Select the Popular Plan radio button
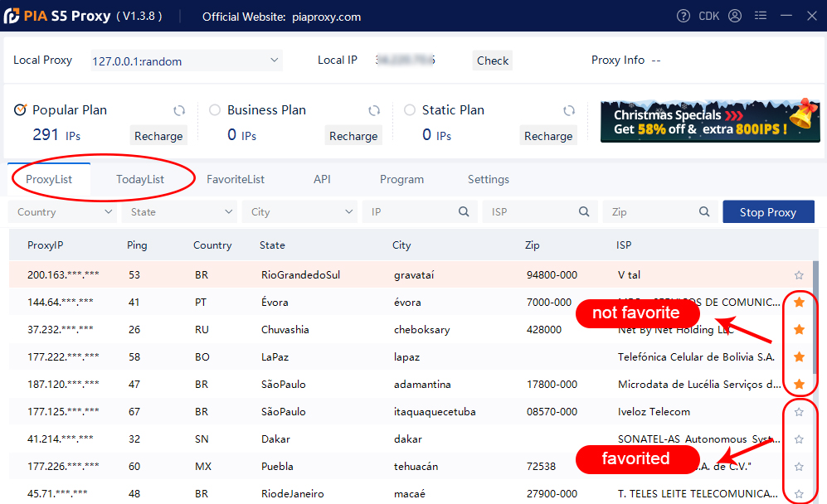 click(20, 109)
